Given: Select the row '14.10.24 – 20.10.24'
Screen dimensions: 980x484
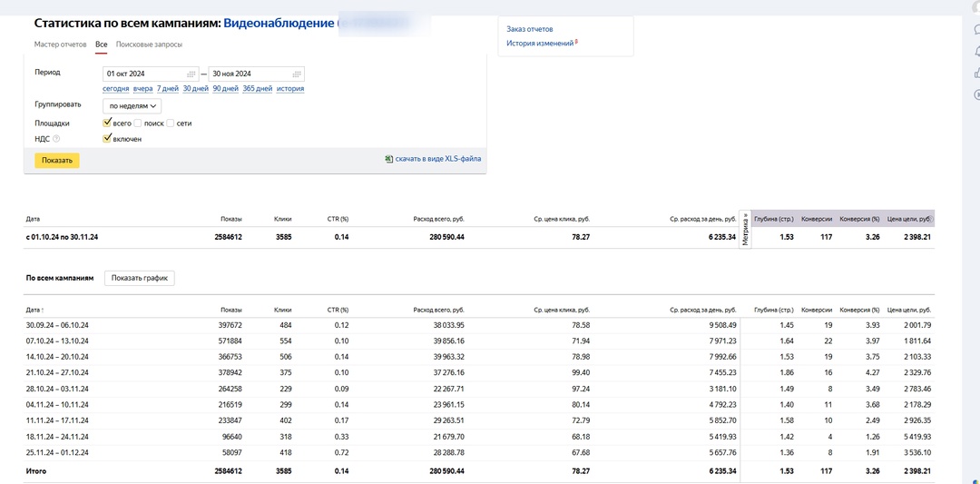Looking at the screenshot, I should coord(479,357).
